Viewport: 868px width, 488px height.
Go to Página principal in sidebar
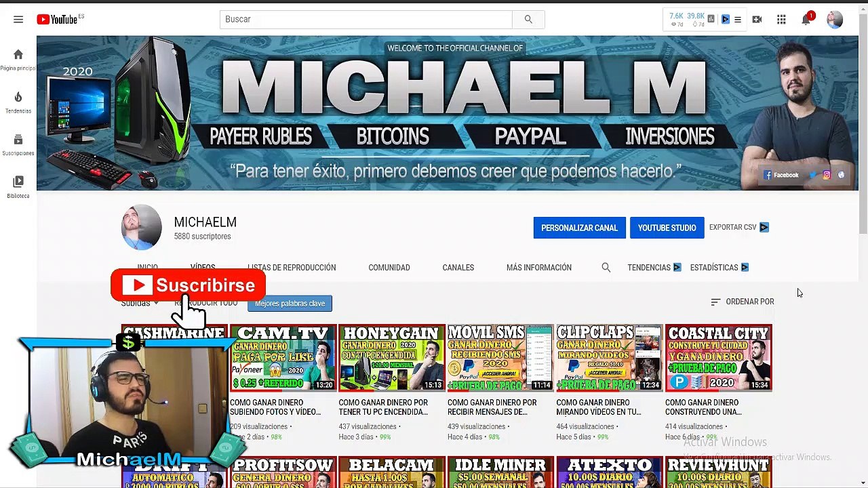(x=18, y=60)
